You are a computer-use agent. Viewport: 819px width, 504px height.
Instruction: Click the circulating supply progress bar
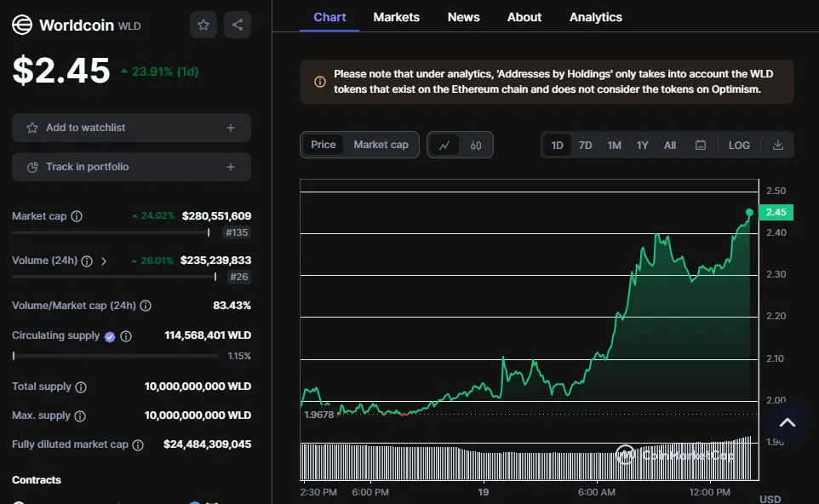[115, 356]
